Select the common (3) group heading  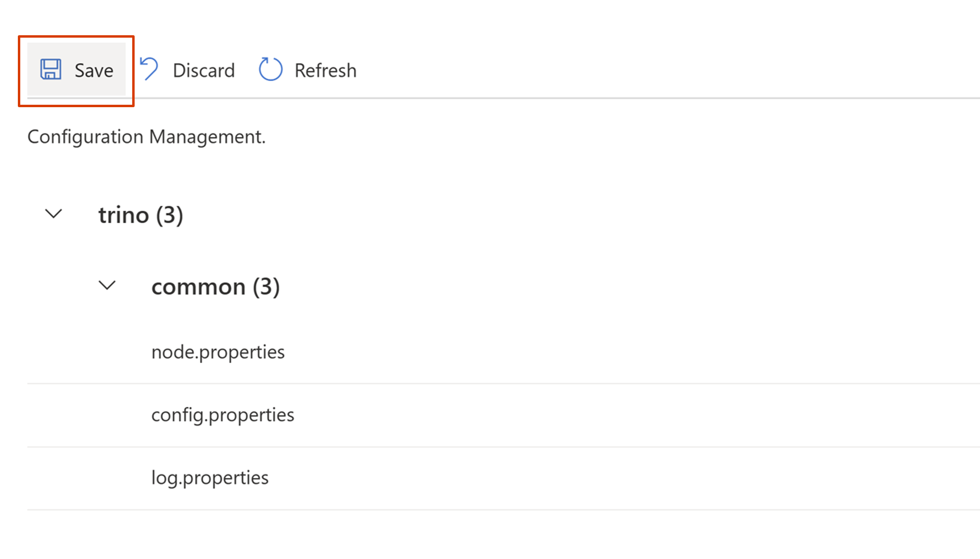(215, 287)
